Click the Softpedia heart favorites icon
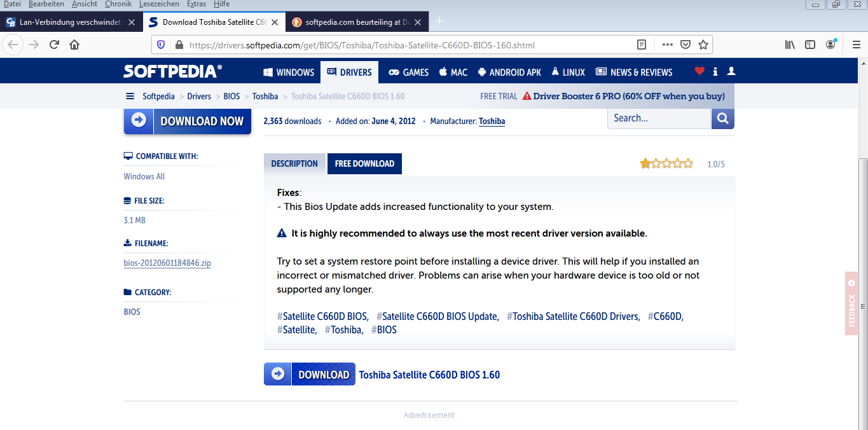Image resolution: width=868 pixels, height=430 pixels. (699, 71)
